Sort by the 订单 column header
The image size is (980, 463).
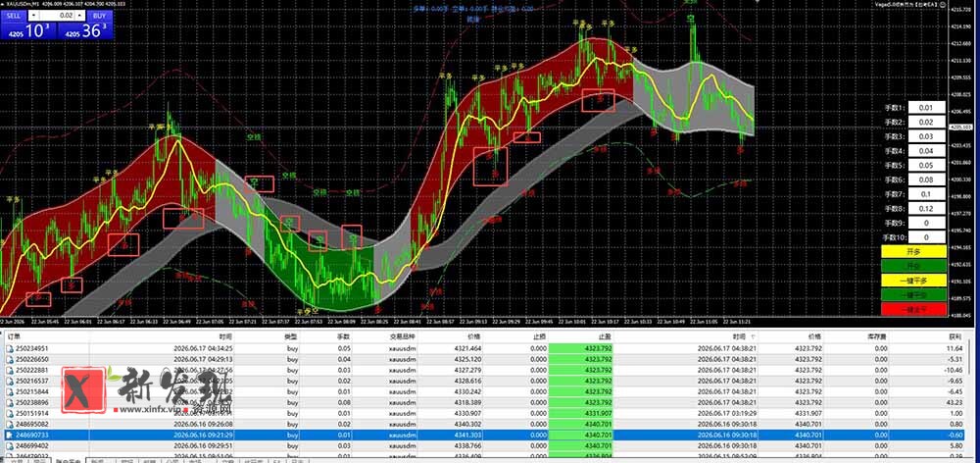[x=12, y=336]
